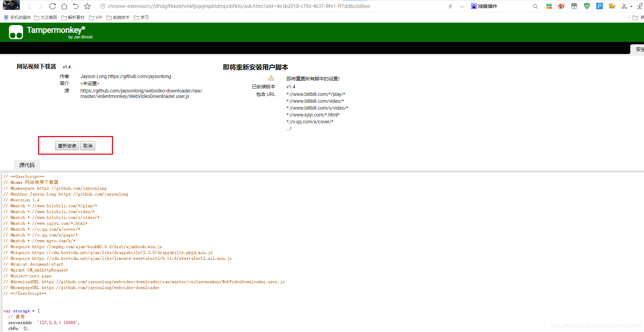Open the 解析素材 bookmark folder
This screenshot has width=644, height=332.
(73, 18)
